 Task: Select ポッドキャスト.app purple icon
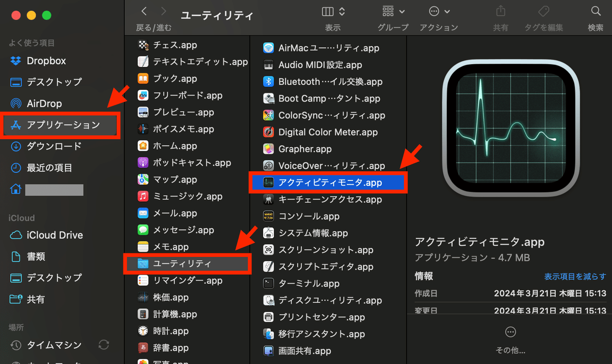[x=143, y=163]
